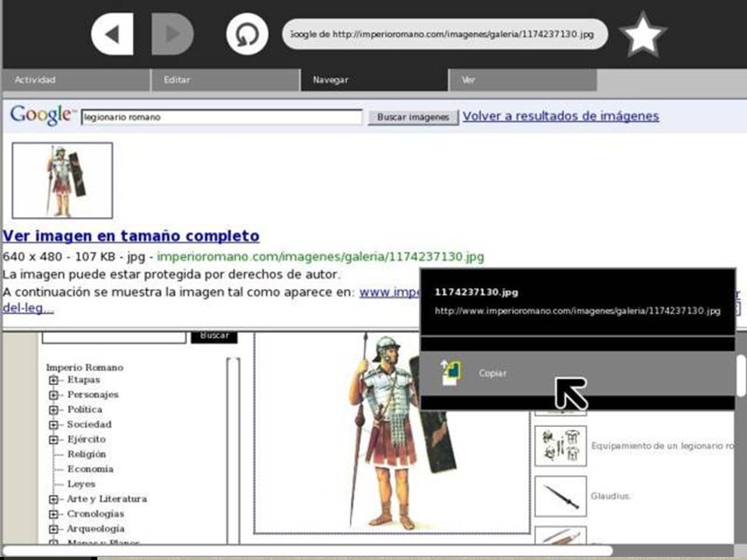Follow the del-leg... link

click(28, 308)
